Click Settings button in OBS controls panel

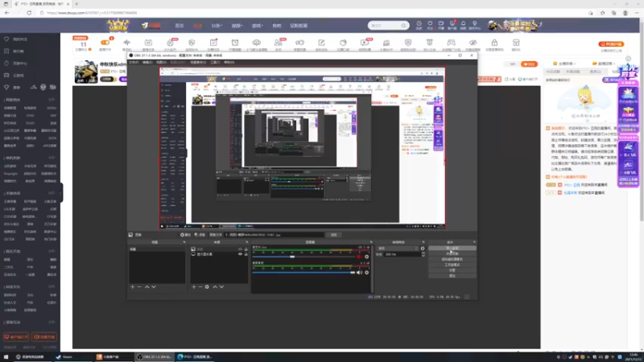coord(452,270)
